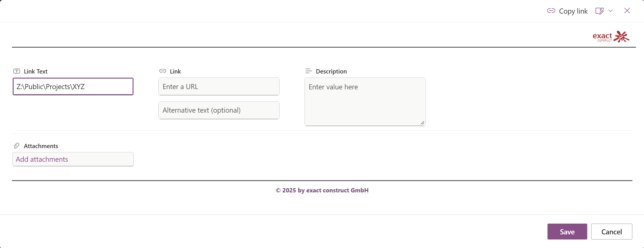Click the Link Text field type icon
The height and width of the screenshot is (248, 644).
coord(17,71)
